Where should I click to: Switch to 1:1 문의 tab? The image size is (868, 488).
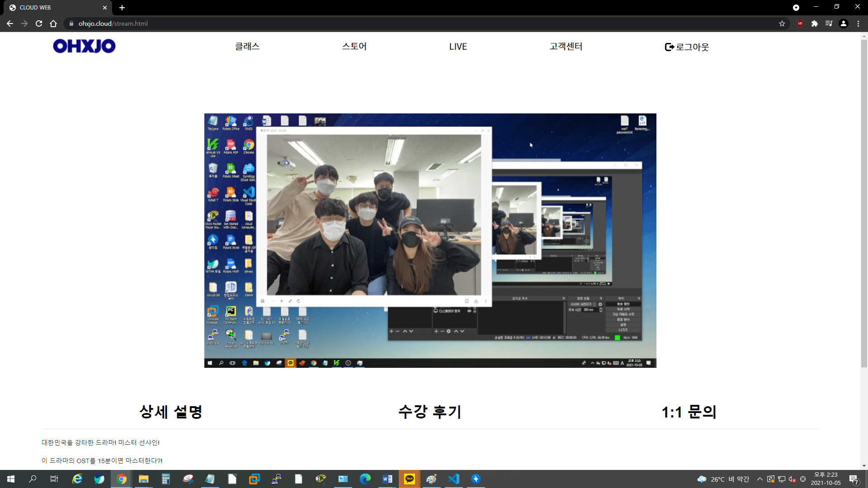[689, 412]
